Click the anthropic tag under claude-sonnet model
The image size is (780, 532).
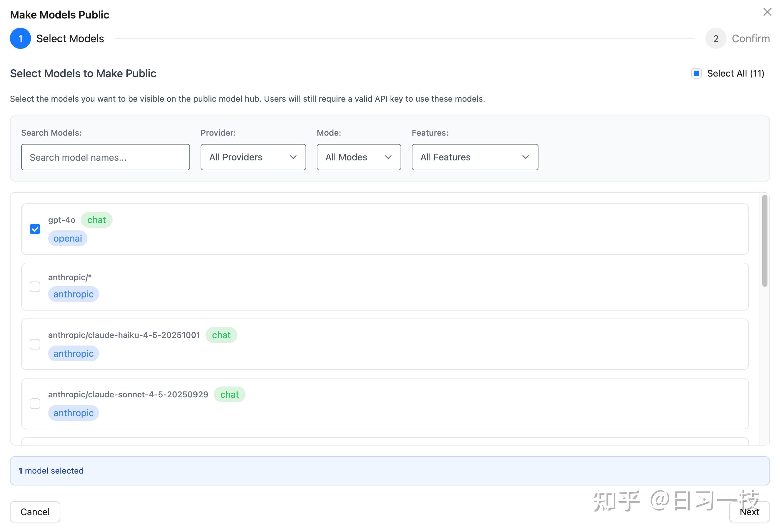73,413
